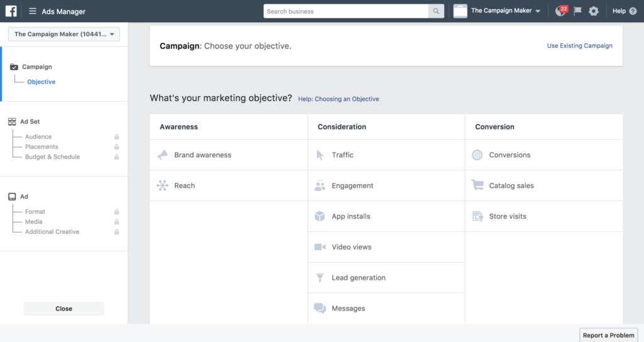Click the Help question mark icon
Viewport: 644px width, 342px height.
pos(633,11)
